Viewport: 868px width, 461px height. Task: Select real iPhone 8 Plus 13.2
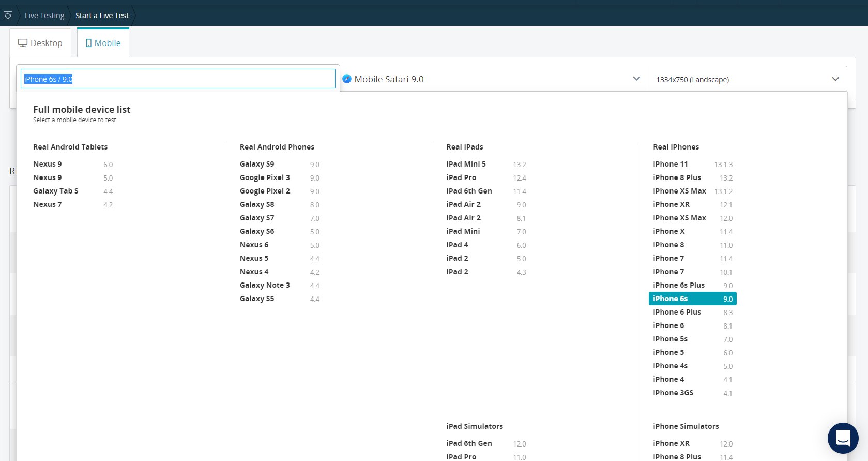click(693, 177)
